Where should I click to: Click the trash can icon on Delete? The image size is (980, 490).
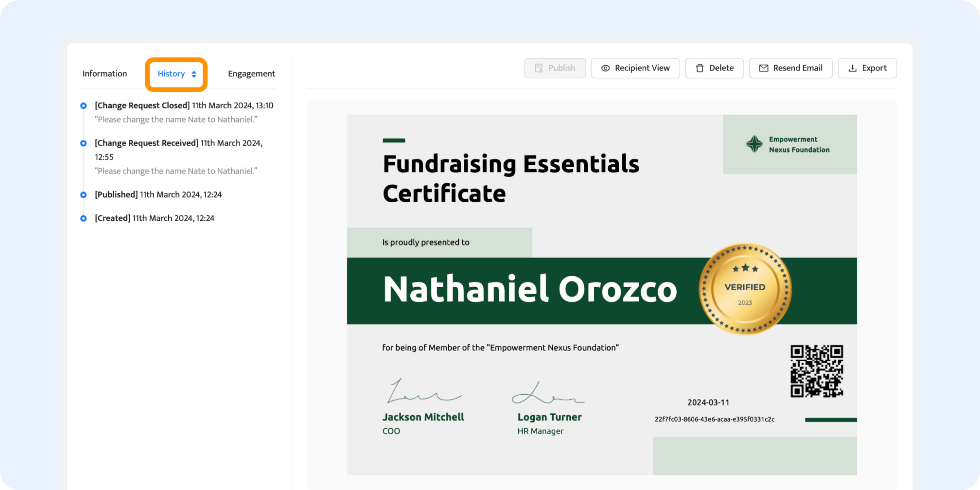click(699, 68)
